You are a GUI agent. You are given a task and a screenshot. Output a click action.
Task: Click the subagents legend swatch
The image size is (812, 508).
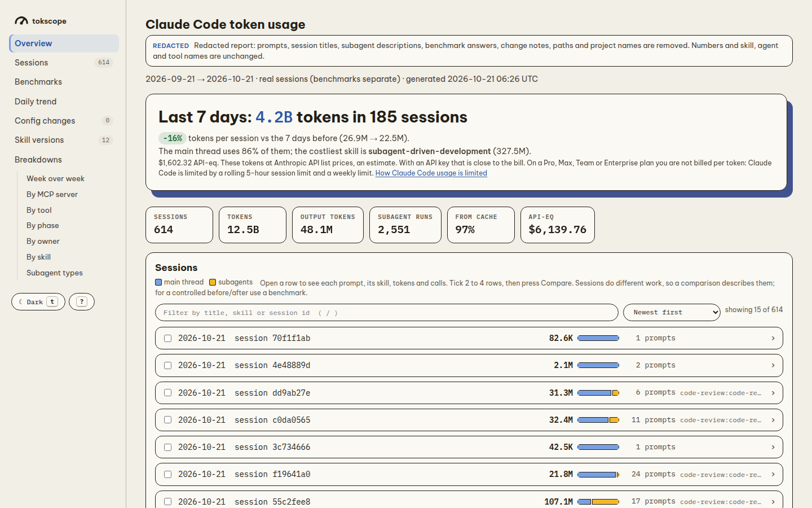pos(213,282)
